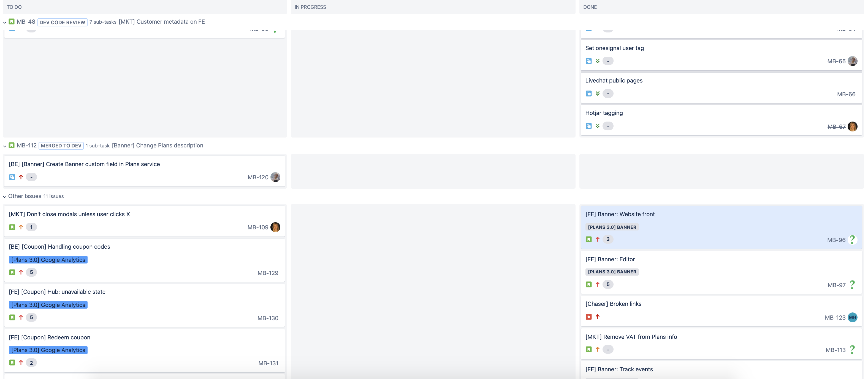868x379 pixels.
Task: Open the MB-48 issue key link
Action: pos(26,21)
